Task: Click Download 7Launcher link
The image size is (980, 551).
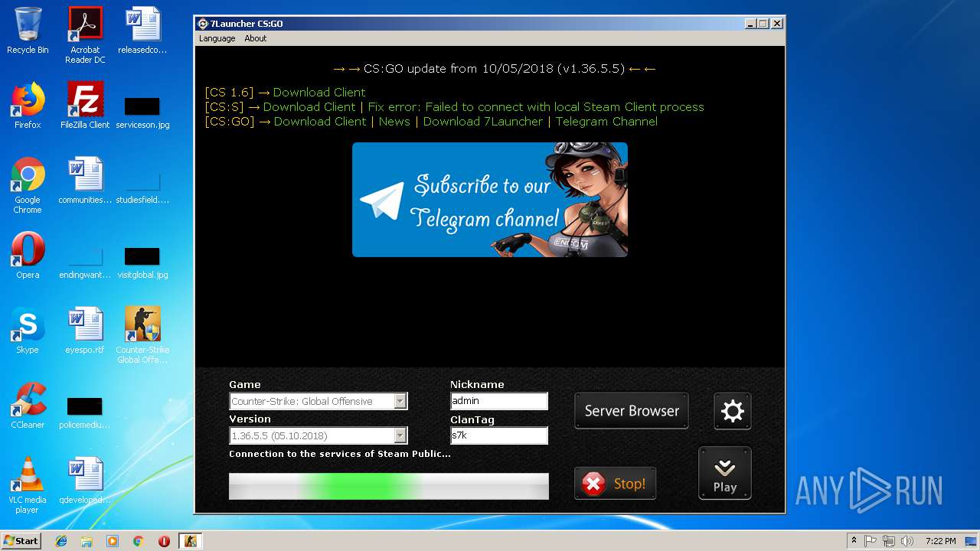Action: 483,122
